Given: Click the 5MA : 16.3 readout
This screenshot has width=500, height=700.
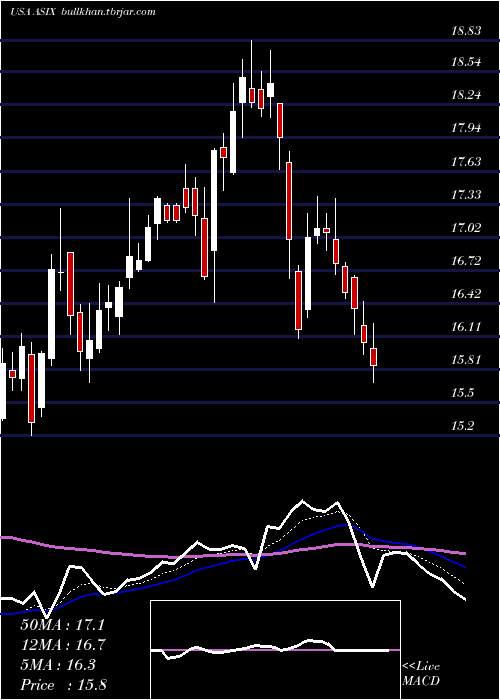Looking at the screenshot, I should (58, 665).
